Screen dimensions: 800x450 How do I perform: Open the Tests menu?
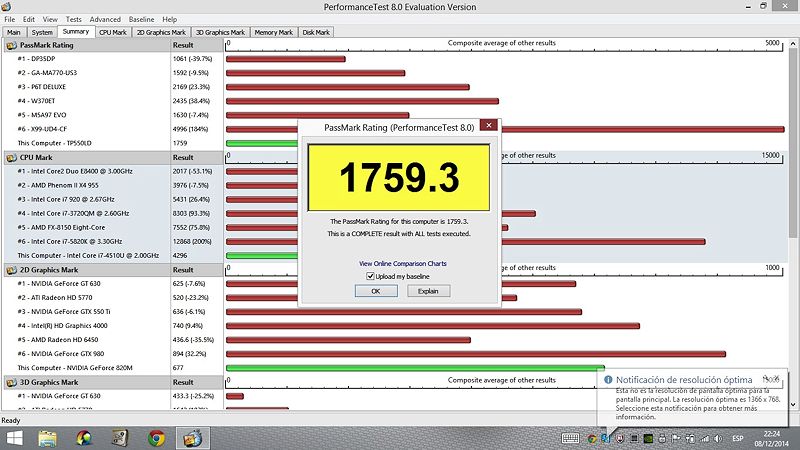point(73,19)
